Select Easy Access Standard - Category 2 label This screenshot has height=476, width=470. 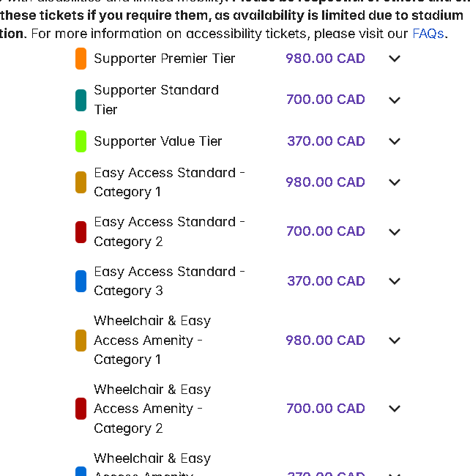click(x=169, y=231)
